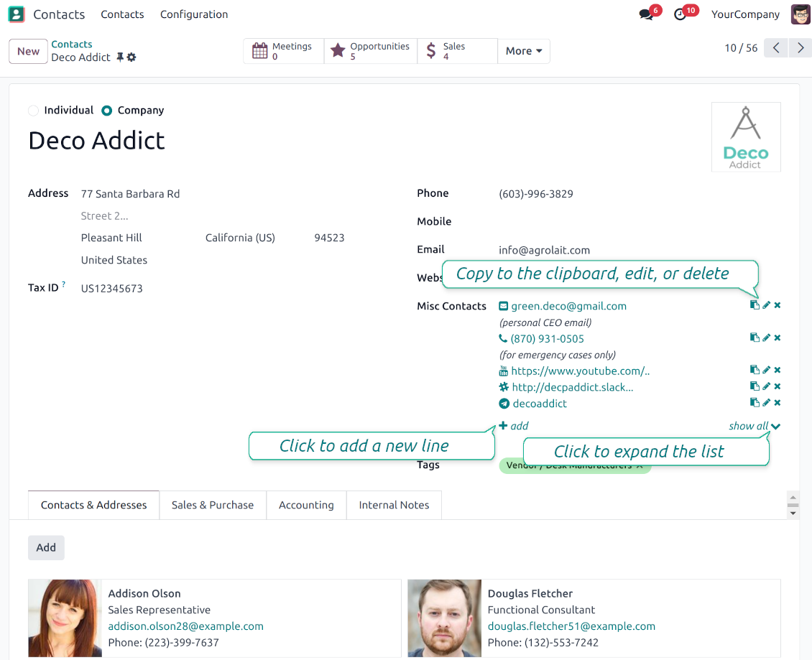
Task: Edit the YouTube misc contact line
Action: tap(767, 370)
